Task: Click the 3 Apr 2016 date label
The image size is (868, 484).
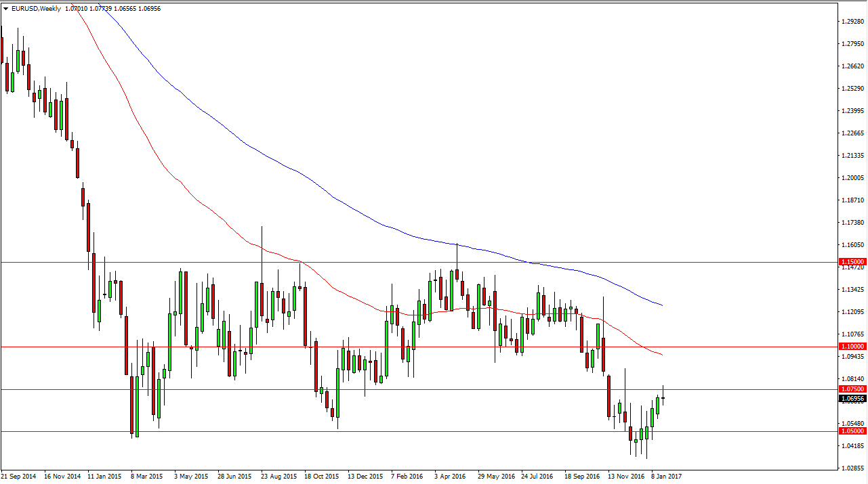Action: coord(451,477)
